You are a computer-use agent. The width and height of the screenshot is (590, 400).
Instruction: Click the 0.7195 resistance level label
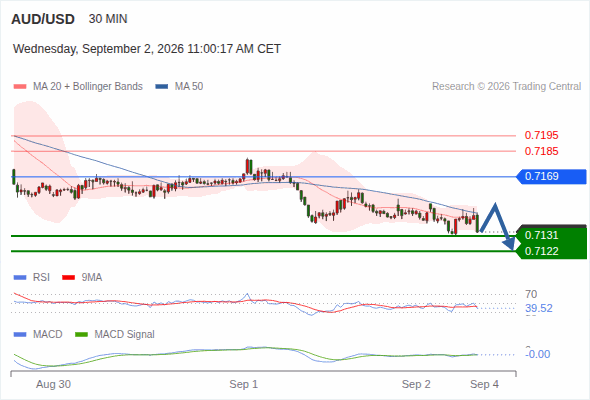click(541, 135)
